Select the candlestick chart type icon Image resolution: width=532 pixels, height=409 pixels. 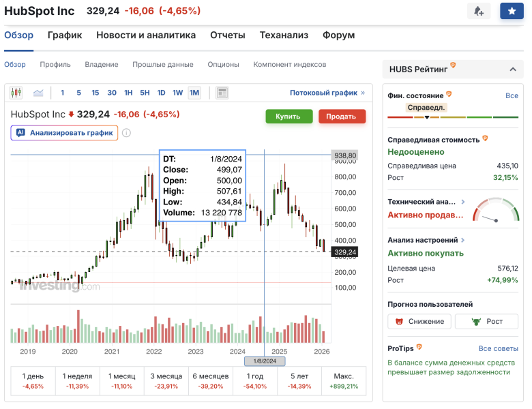[16, 93]
